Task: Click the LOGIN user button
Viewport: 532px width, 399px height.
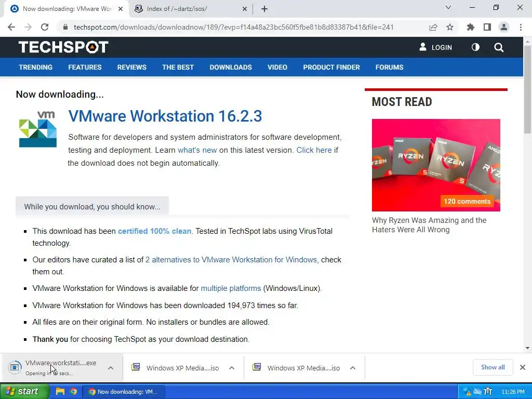Action: (436, 47)
